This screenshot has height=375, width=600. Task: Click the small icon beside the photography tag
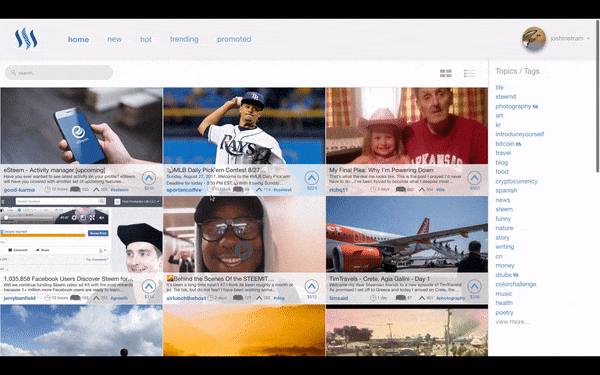[535, 106]
